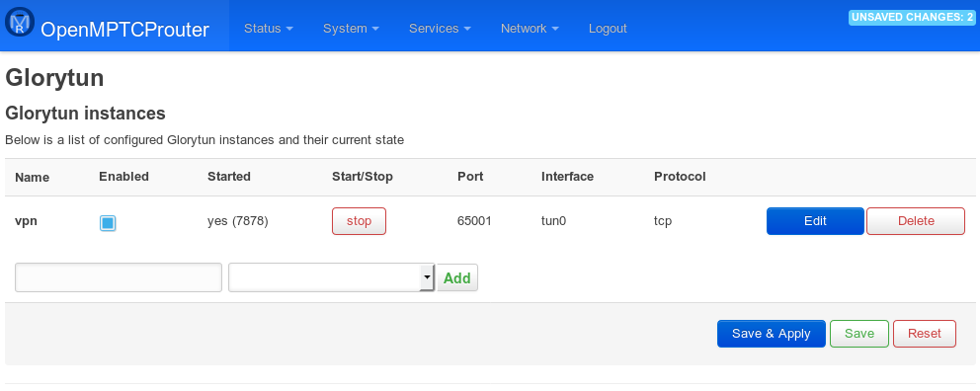The height and width of the screenshot is (391, 980).
Task: Edit the vpn instance
Action: (815, 221)
